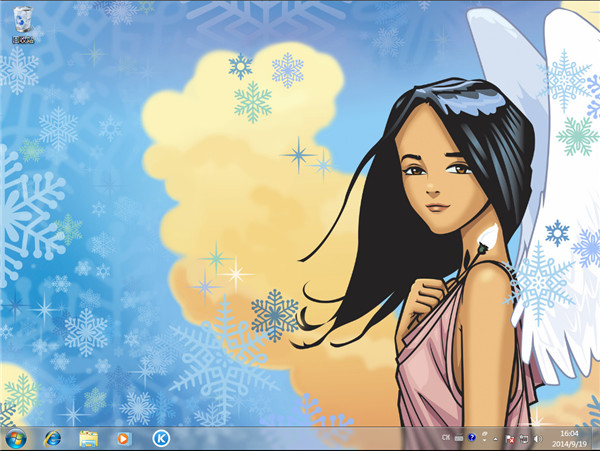Open language bar help question mark

click(x=471, y=438)
